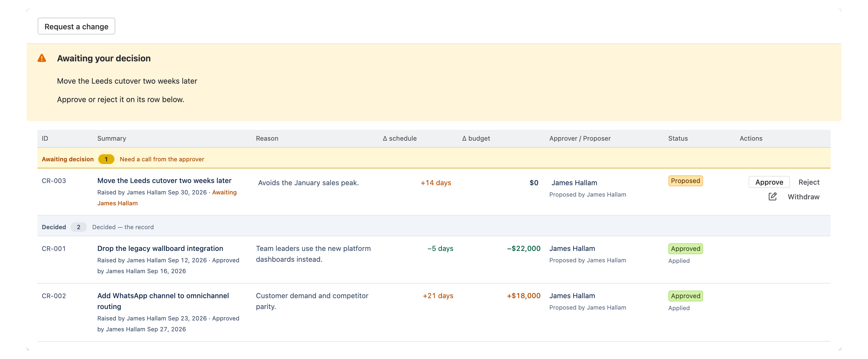Click 'Team leaders use the new platform dashboards' reason

313,254
